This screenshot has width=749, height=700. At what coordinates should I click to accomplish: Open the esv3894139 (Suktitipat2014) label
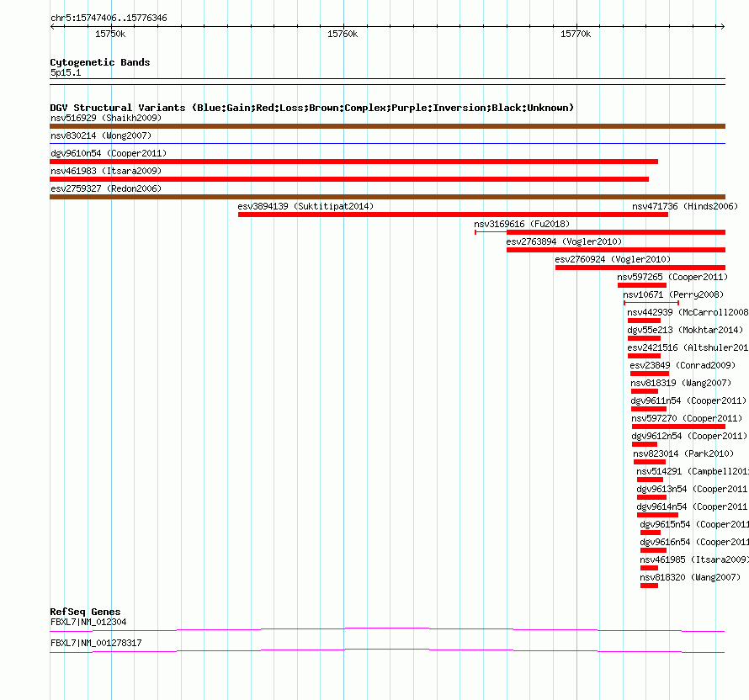[305, 206]
